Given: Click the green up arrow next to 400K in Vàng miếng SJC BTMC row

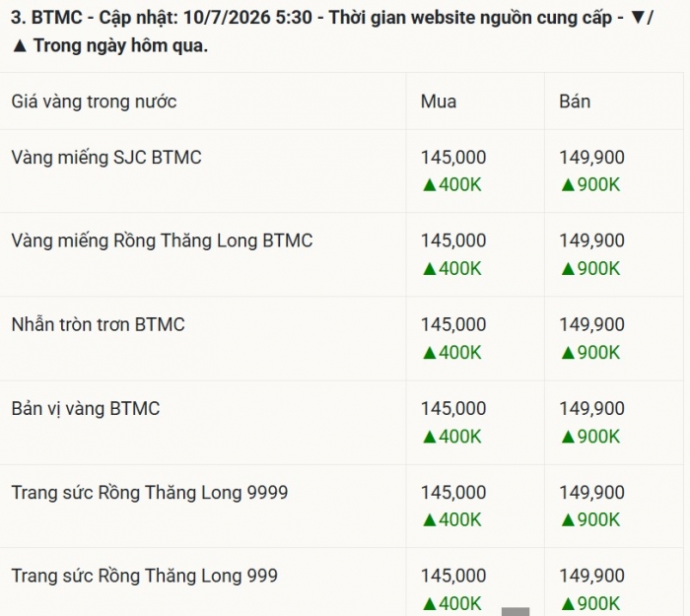Looking at the screenshot, I should point(429,185).
